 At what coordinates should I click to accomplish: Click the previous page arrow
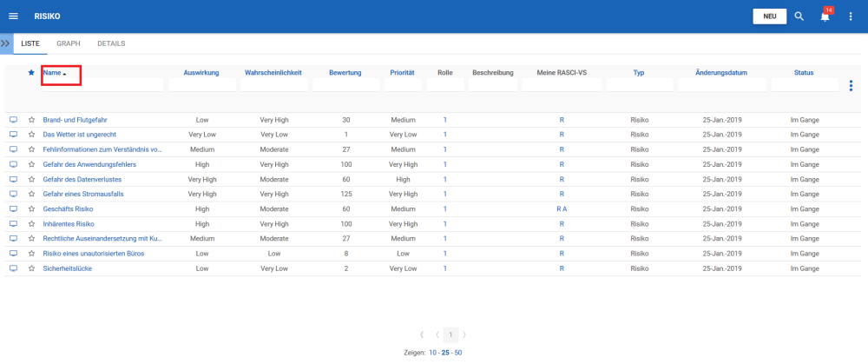click(437, 334)
